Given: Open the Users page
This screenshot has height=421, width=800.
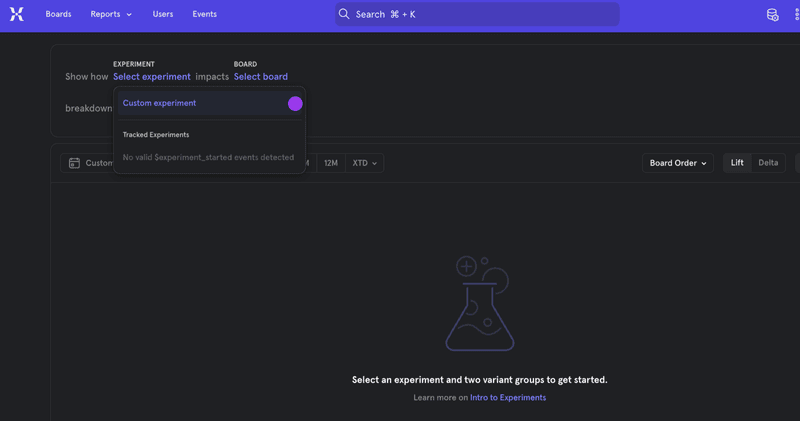Looking at the screenshot, I should click(x=163, y=14).
